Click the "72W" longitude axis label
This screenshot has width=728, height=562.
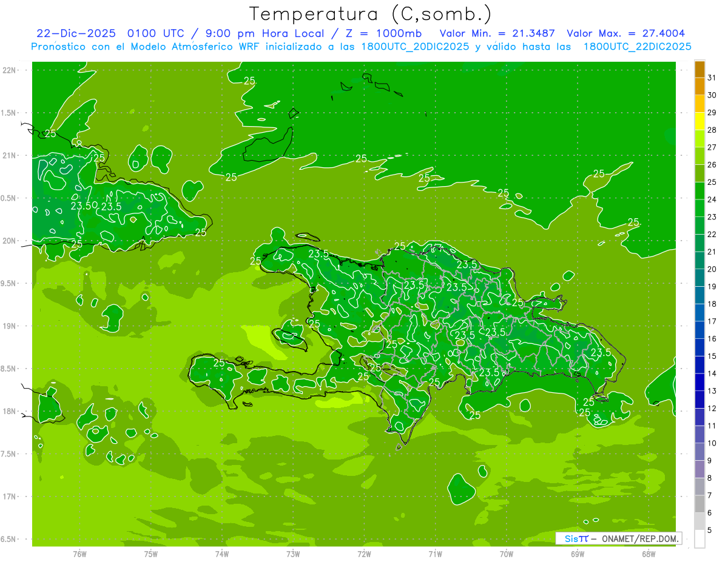364,554
